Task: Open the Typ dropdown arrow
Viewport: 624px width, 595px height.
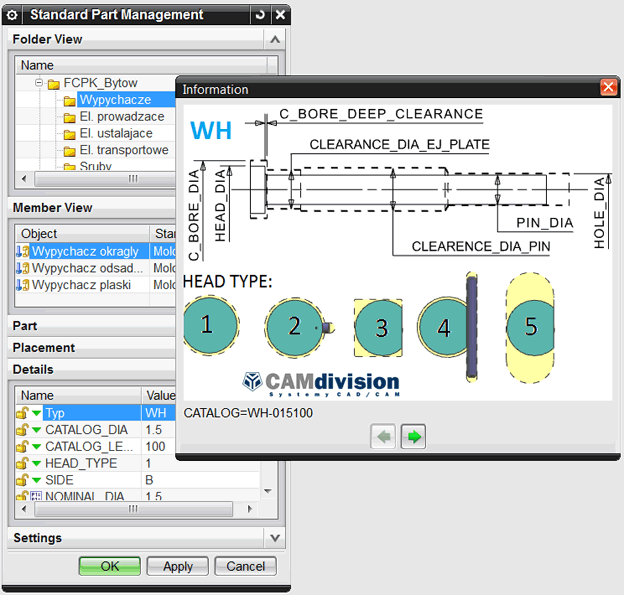Action: point(37,413)
